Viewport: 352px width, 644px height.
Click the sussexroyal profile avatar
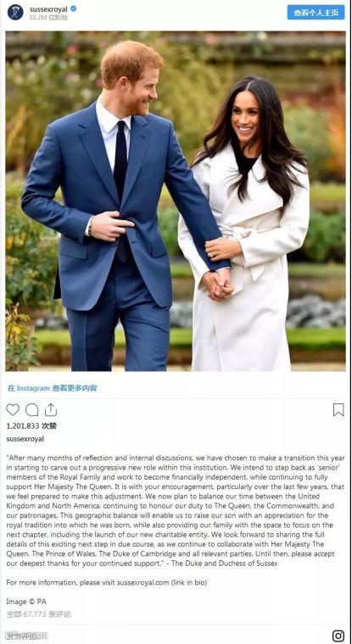tap(15, 13)
